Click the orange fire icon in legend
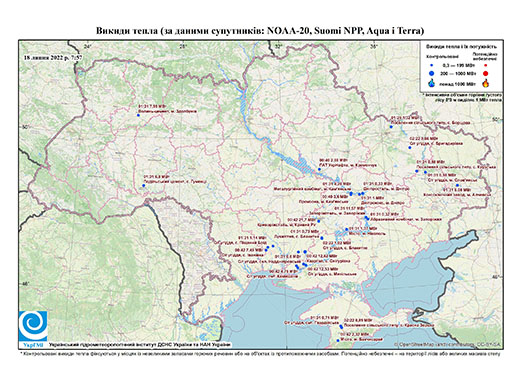The width and height of the screenshot is (520, 368). point(486,83)
